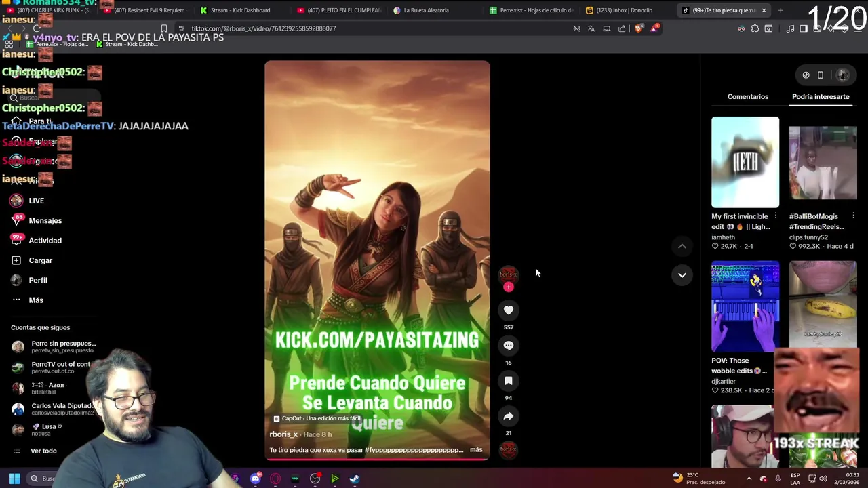Bookmark this page with the bookmark icon
Screen dimensions: 868x488
[x=164, y=28]
